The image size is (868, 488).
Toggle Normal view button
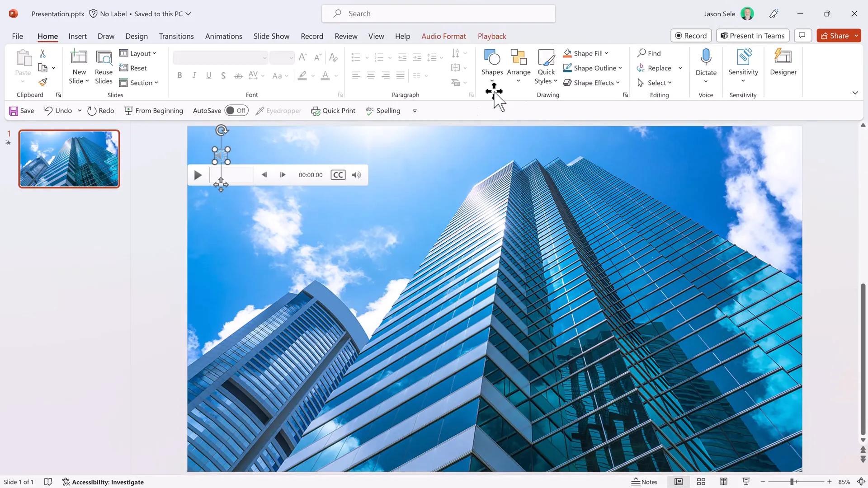[x=679, y=482]
